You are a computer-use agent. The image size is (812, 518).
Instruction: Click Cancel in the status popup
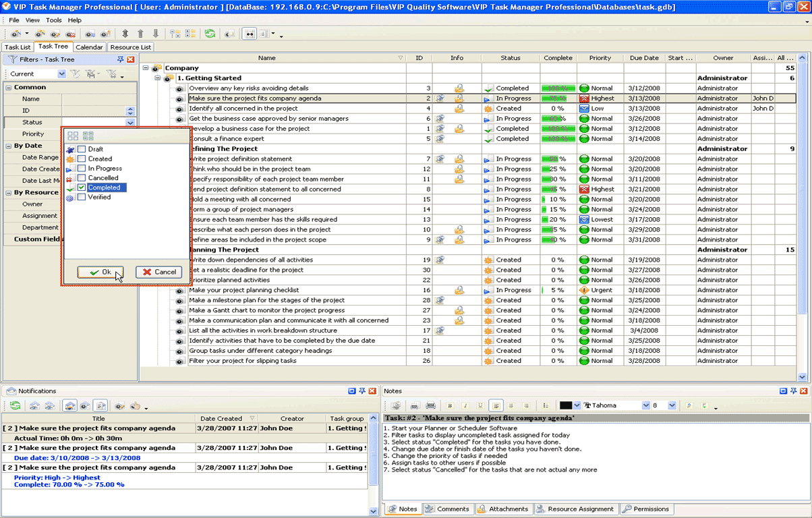pyautogui.click(x=159, y=272)
